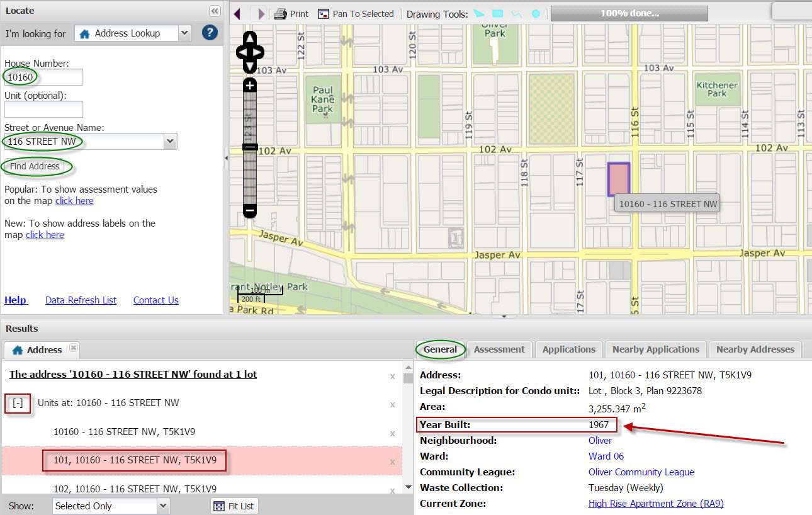
Task: Go back to previous map extent arrow
Action: [237, 14]
